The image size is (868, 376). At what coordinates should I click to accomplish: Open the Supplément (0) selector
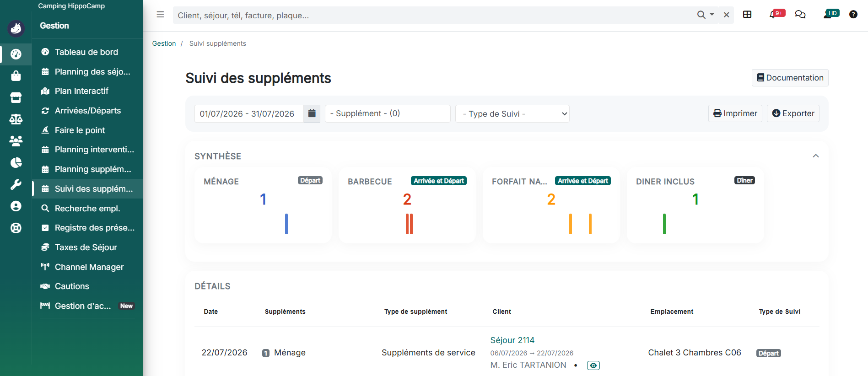tap(388, 113)
